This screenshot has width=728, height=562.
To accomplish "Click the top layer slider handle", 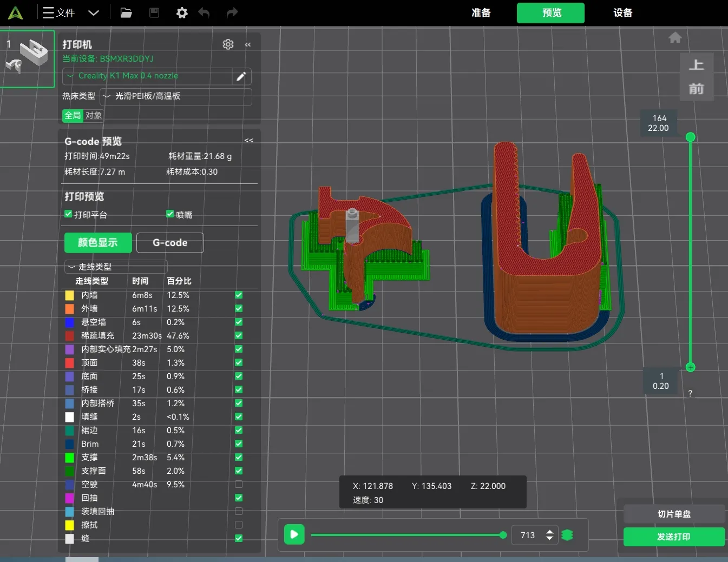I will click(x=691, y=137).
